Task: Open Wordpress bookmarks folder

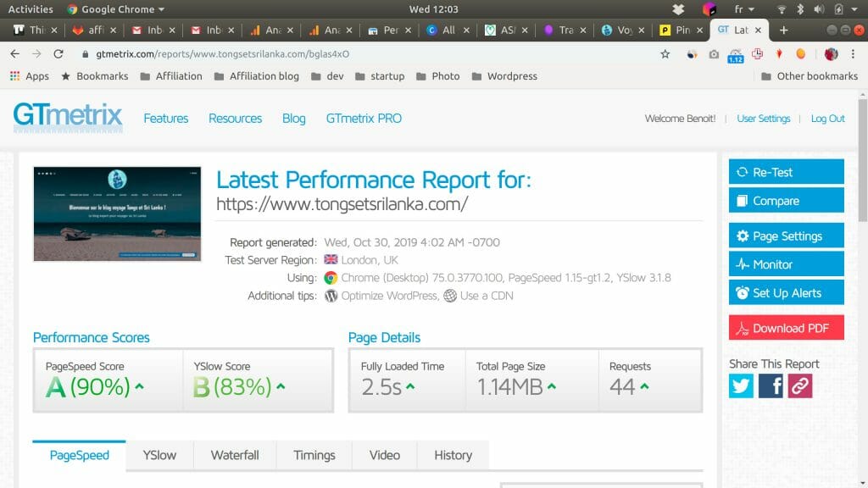Action: pyautogui.click(x=504, y=76)
